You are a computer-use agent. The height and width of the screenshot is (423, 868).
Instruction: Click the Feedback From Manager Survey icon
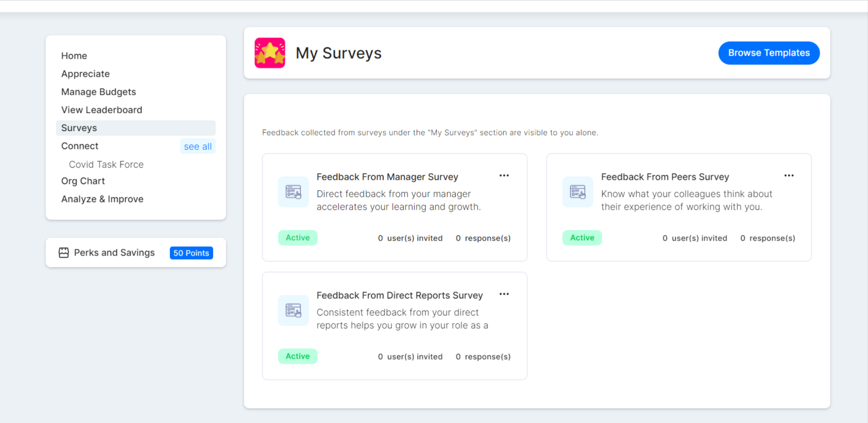pyautogui.click(x=294, y=192)
